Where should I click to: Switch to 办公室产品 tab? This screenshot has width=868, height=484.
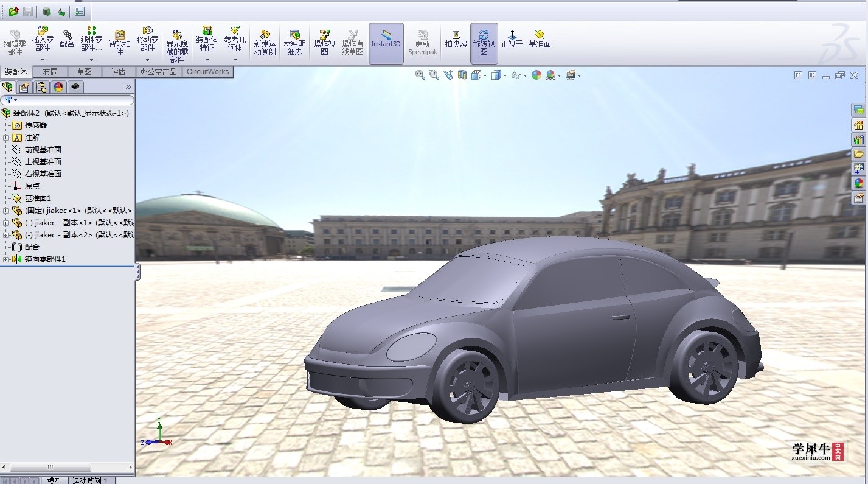(158, 72)
